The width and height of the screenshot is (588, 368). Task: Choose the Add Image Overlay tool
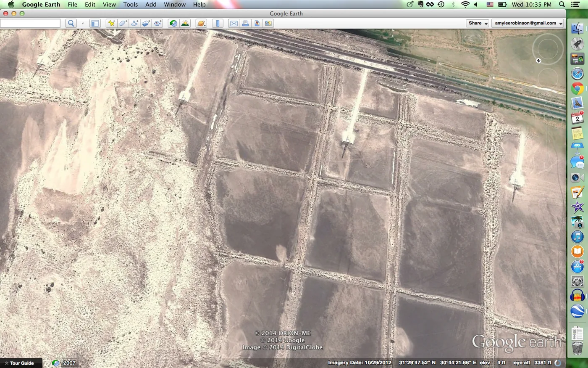pos(146,24)
